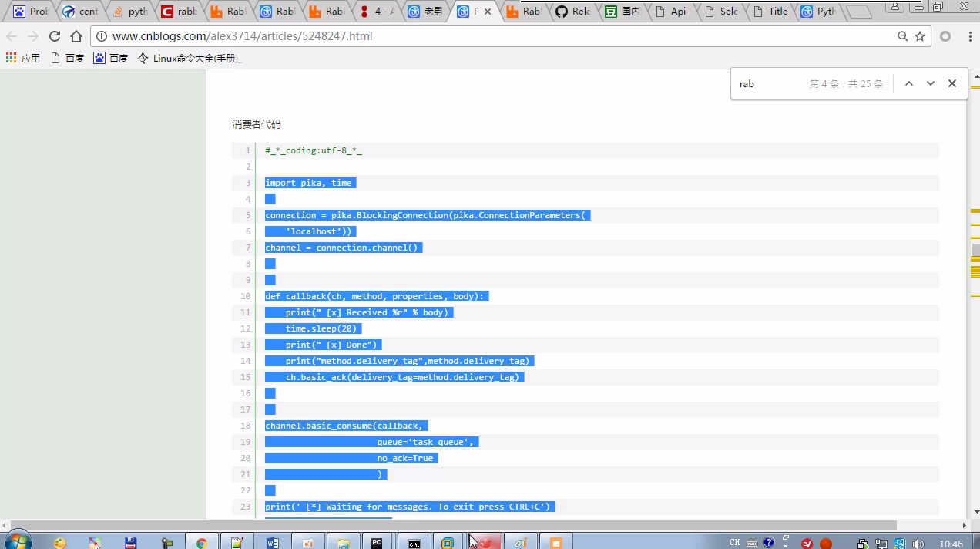This screenshot has height=549, width=980.
Task: Navigate back in browser history
Action: [12, 36]
